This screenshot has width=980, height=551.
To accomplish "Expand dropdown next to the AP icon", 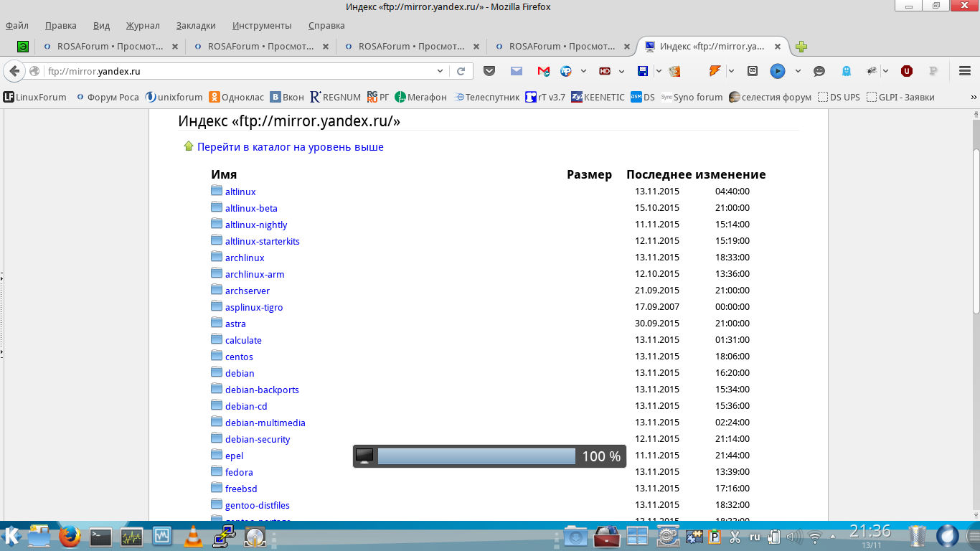I will click(583, 71).
